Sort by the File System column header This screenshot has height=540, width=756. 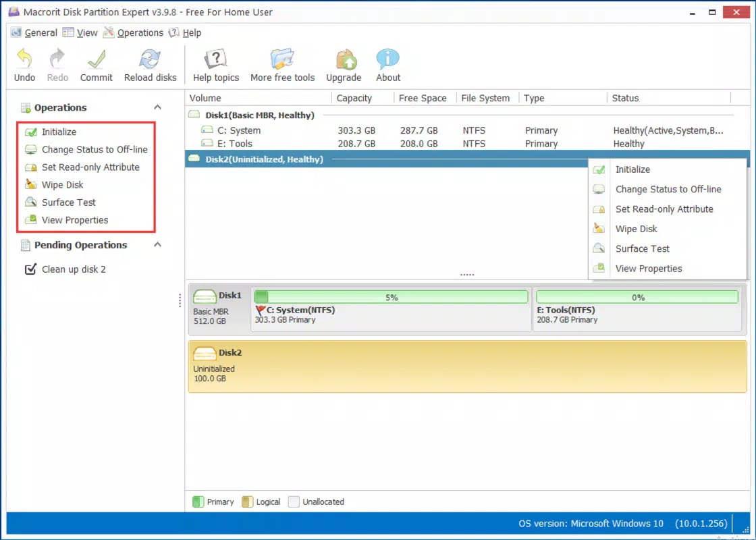487,98
